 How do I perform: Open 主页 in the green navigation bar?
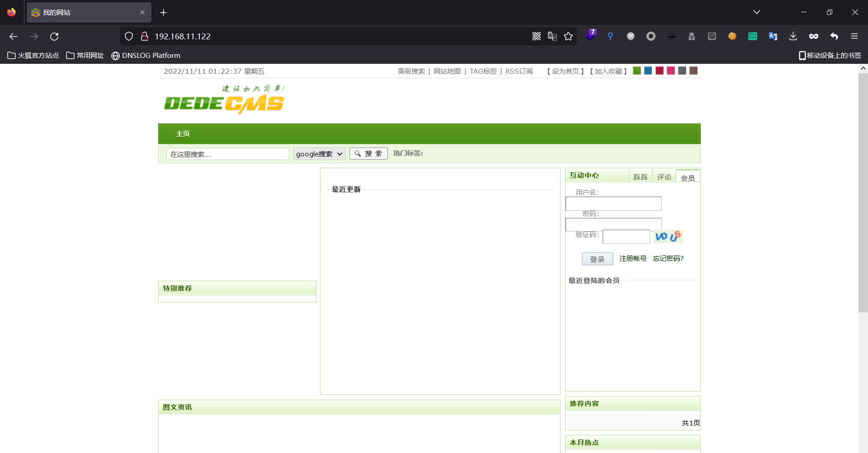pos(183,134)
